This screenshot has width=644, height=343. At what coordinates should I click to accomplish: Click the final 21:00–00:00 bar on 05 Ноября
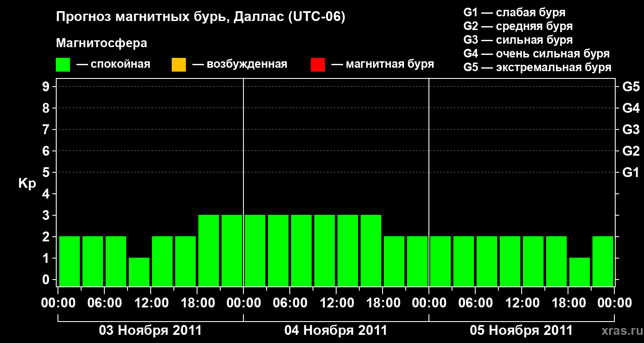(603, 261)
